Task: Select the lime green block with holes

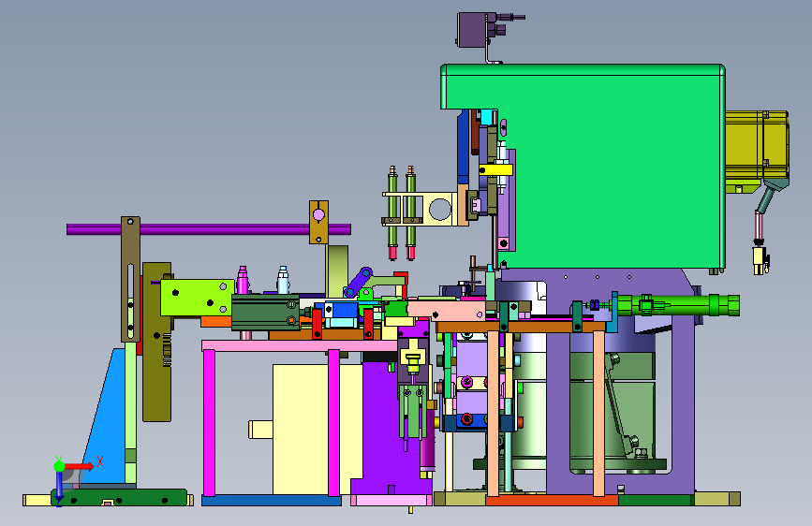Action: (197, 298)
